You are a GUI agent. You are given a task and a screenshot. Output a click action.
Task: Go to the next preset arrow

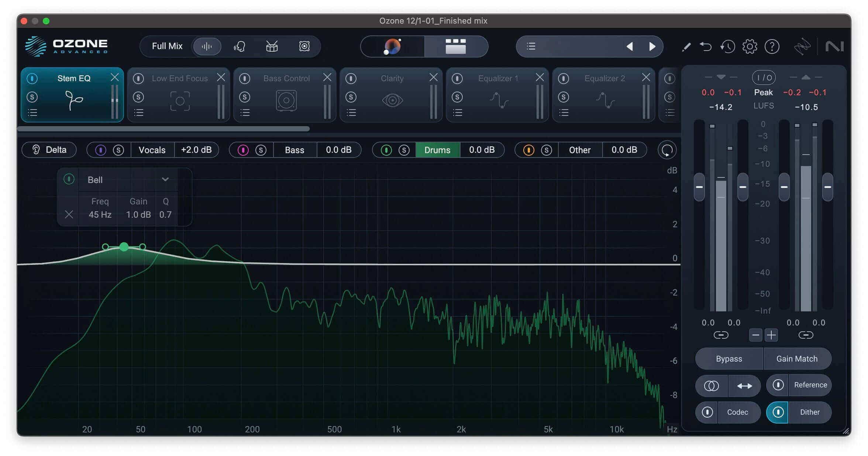tap(652, 46)
